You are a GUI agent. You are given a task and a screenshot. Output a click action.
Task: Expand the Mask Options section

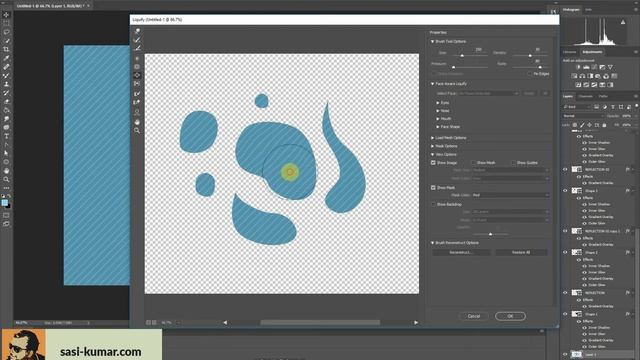[x=432, y=146]
